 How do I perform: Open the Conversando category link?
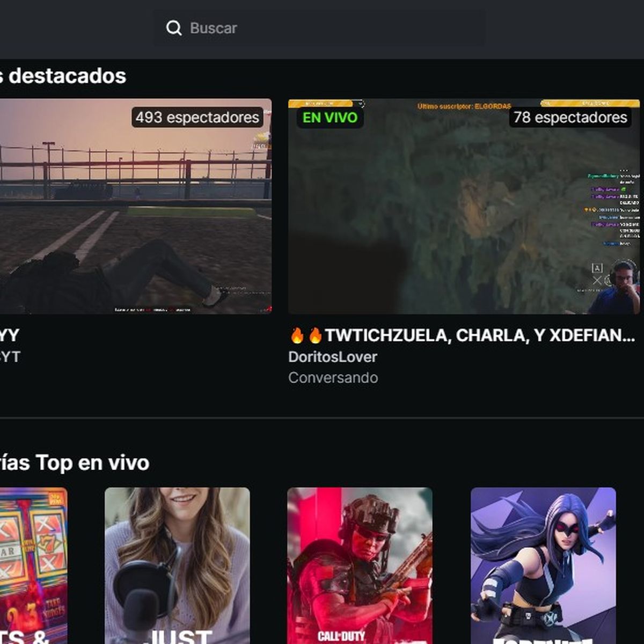point(333,377)
